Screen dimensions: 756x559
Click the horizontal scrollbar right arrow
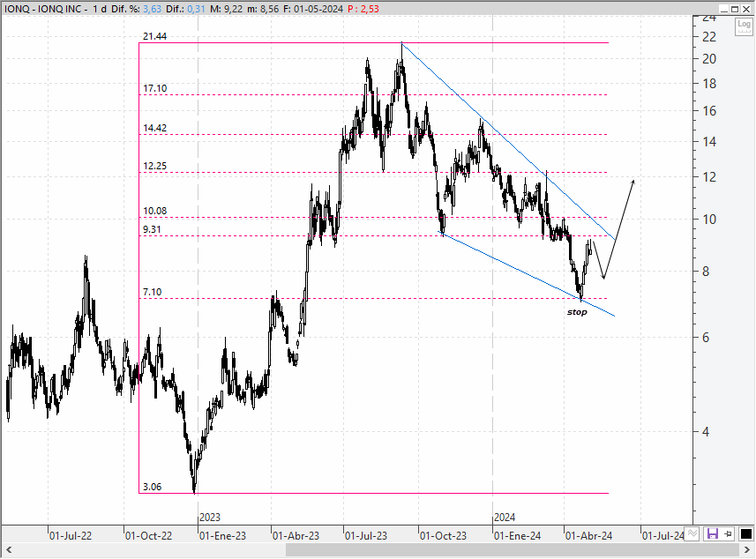click(x=747, y=550)
